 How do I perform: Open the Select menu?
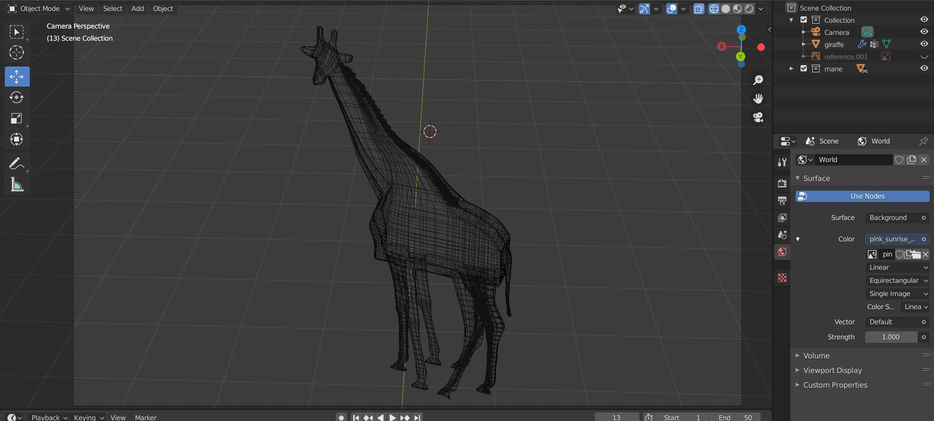(x=113, y=8)
